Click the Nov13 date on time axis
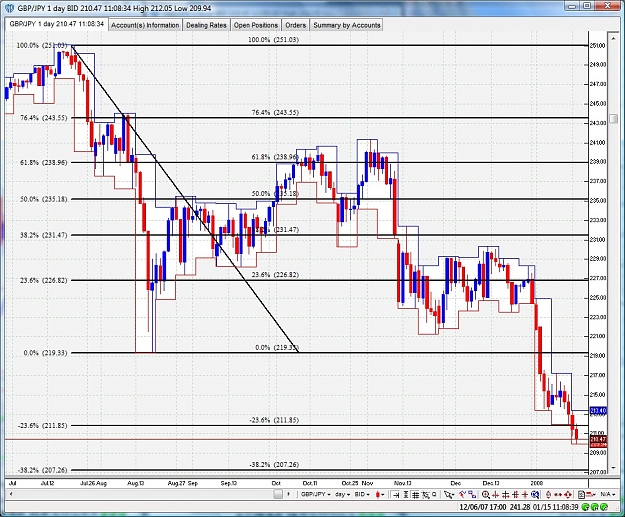Screen dimensions: 625x517 pos(403,483)
